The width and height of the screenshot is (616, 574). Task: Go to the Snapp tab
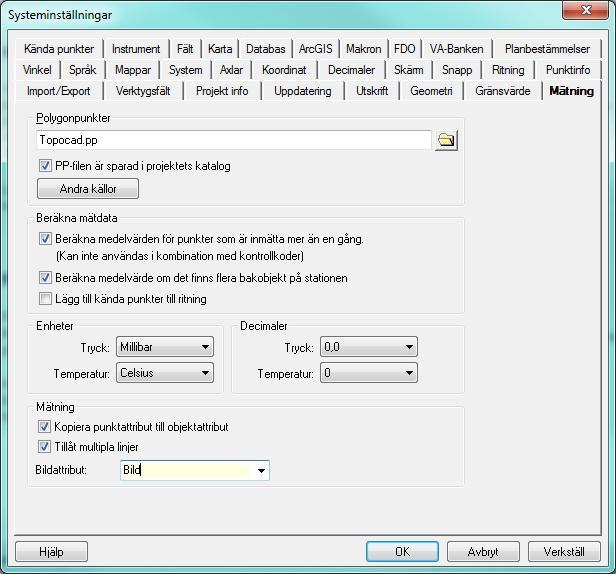tap(457, 70)
